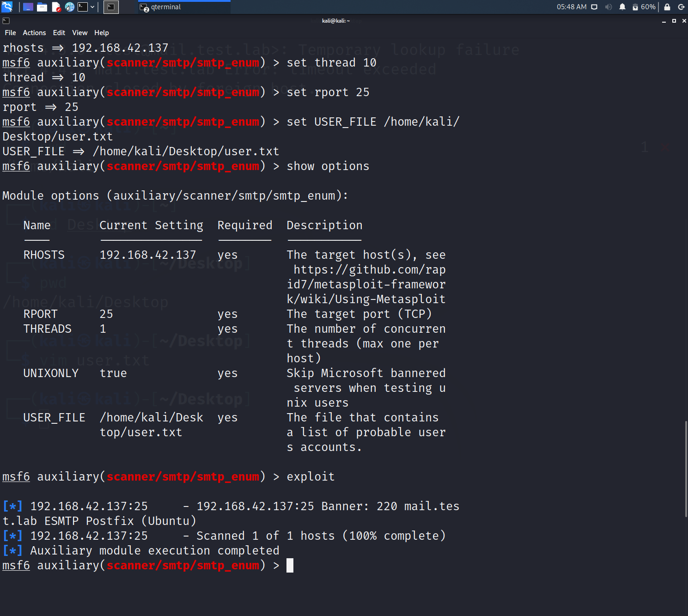688x616 pixels.
Task: Mute audio with the speaker icon
Action: click(x=608, y=7)
